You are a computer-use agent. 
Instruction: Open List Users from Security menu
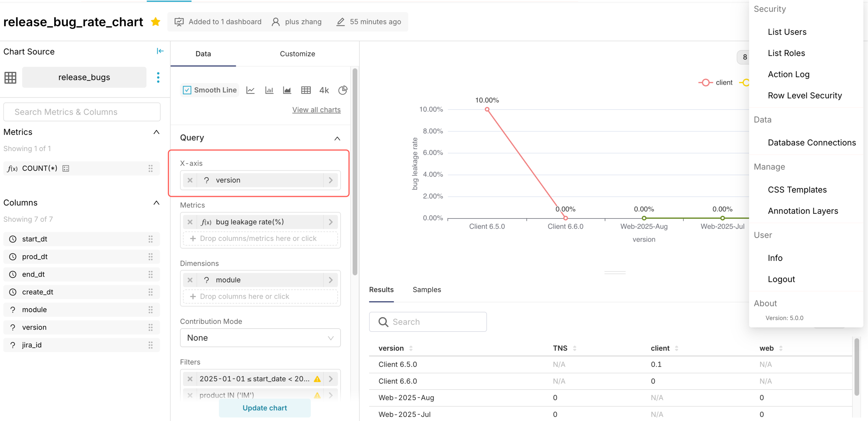point(787,32)
